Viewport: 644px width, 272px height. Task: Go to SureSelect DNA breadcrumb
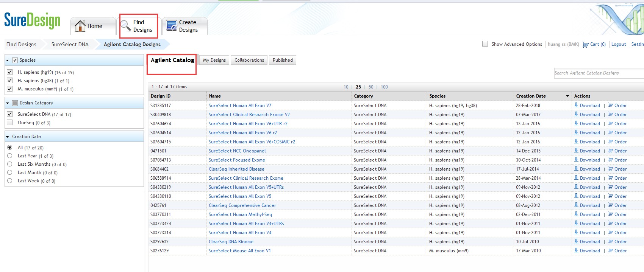coord(70,44)
